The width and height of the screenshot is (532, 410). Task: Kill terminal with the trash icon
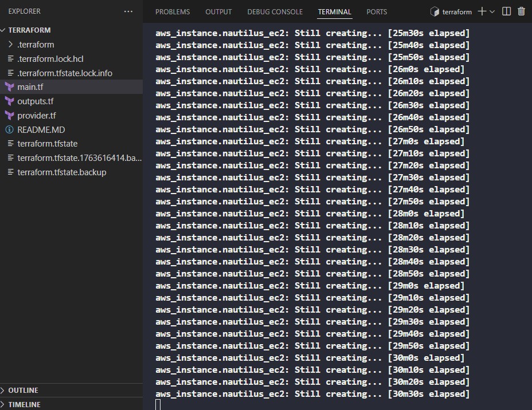coord(521,11)
